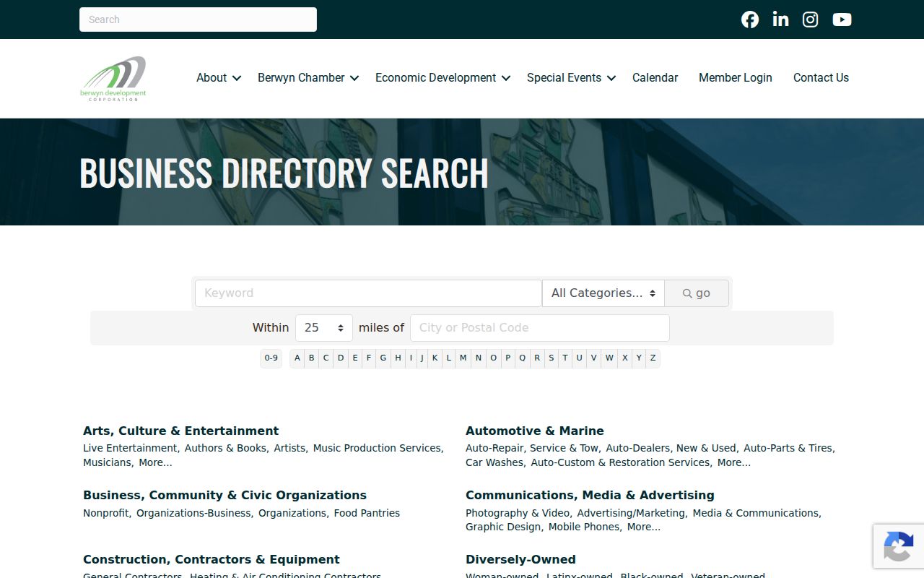924x578 pixels.
Task: Open Automotive & Marine category
Action: tap(535, 431)
